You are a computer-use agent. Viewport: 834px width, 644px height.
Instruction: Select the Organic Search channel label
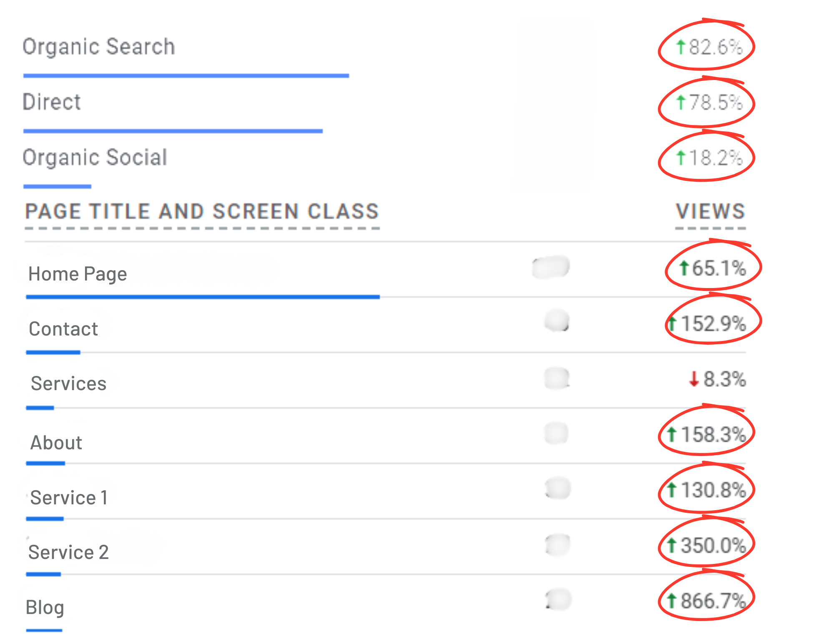point(99,46)
